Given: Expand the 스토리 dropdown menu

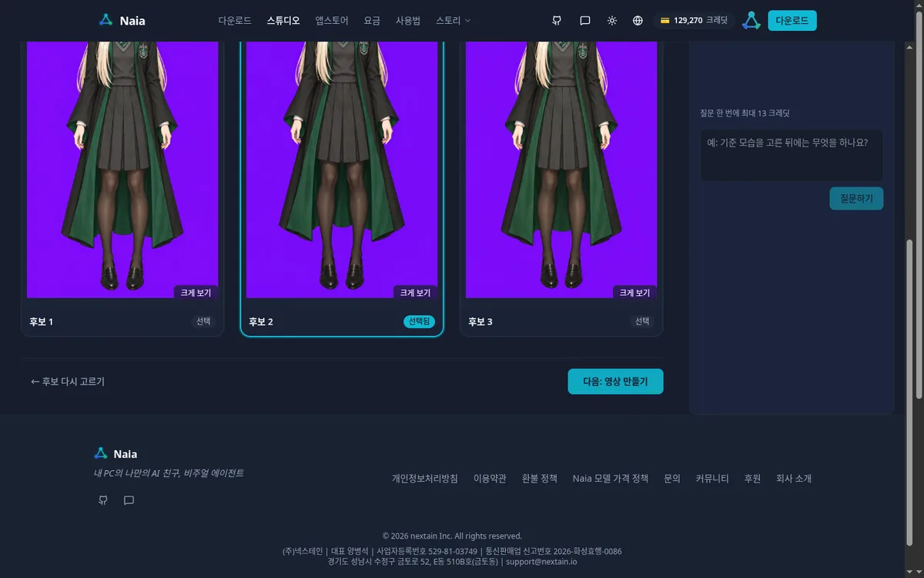Looking at the screenshot, I should tap(454, 21).
